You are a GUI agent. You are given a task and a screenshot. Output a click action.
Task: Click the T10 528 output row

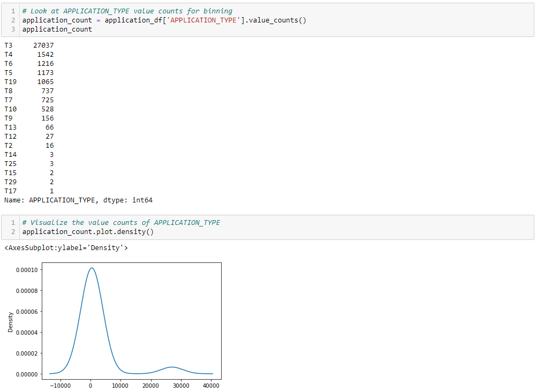[x=29, y=109]
